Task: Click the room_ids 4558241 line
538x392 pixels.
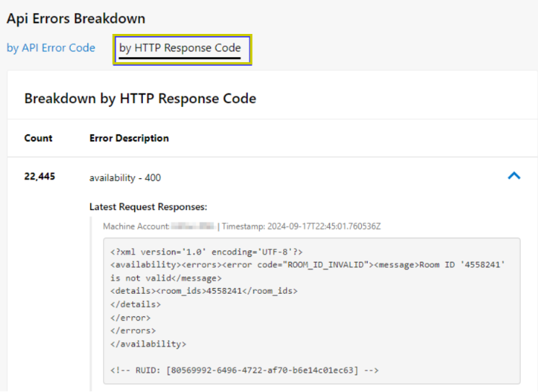Action: (204, 291)
